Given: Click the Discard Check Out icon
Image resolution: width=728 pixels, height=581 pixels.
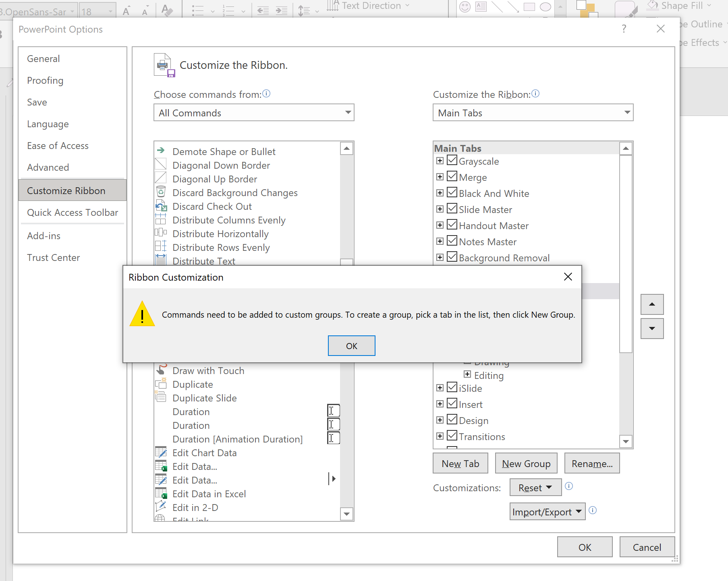Looking at the screenshot, I should click(161, 206).
